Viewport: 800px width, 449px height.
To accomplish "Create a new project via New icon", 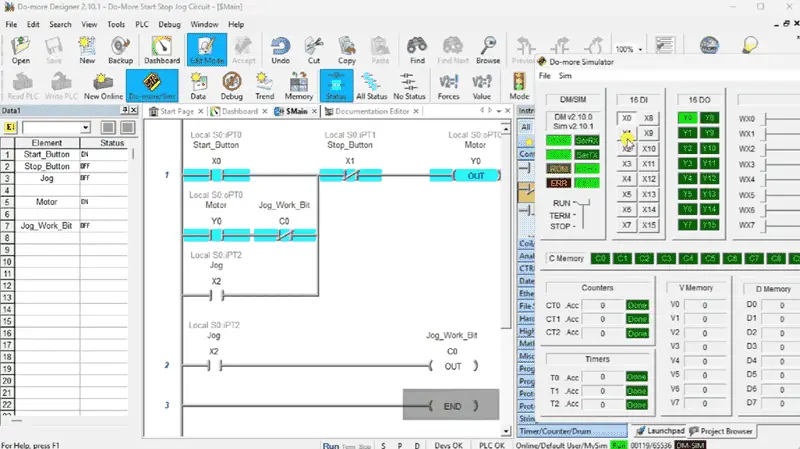I will click(87, 50).
